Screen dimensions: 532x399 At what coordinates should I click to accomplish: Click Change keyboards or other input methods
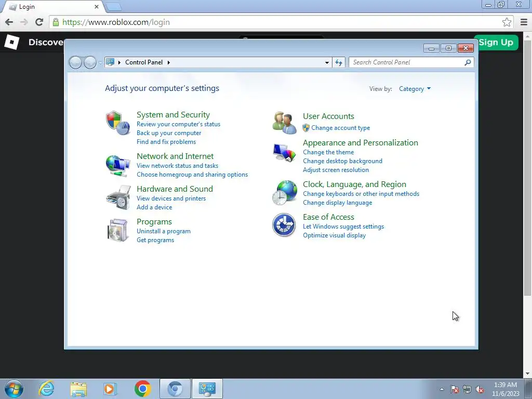361,194
